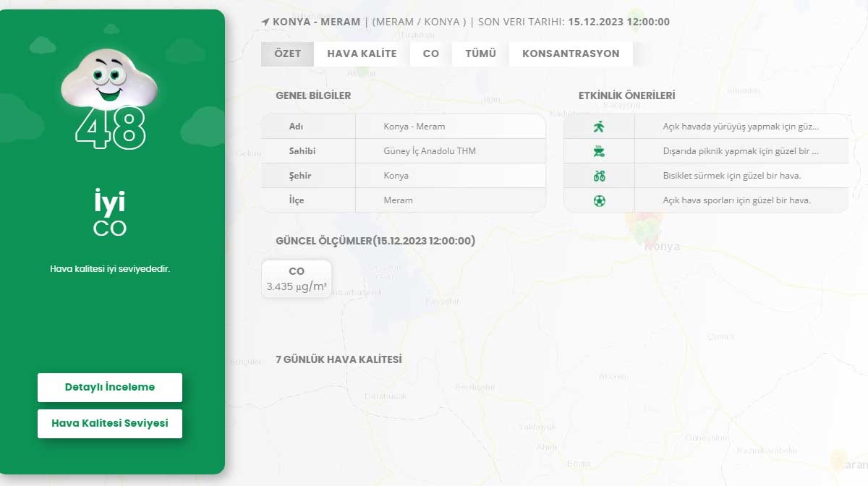Click the walking suggestion text row
The image size is (868, 486).
coord(741,127)
